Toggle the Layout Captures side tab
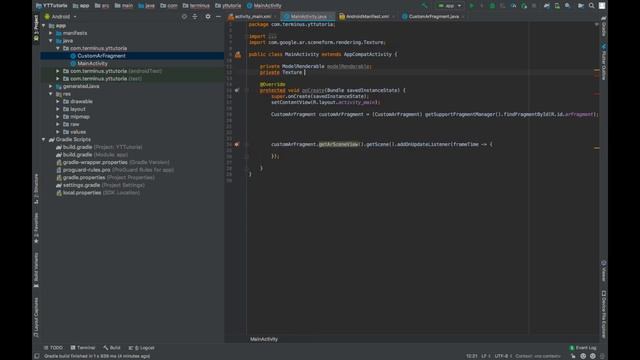 pos(36,317)
